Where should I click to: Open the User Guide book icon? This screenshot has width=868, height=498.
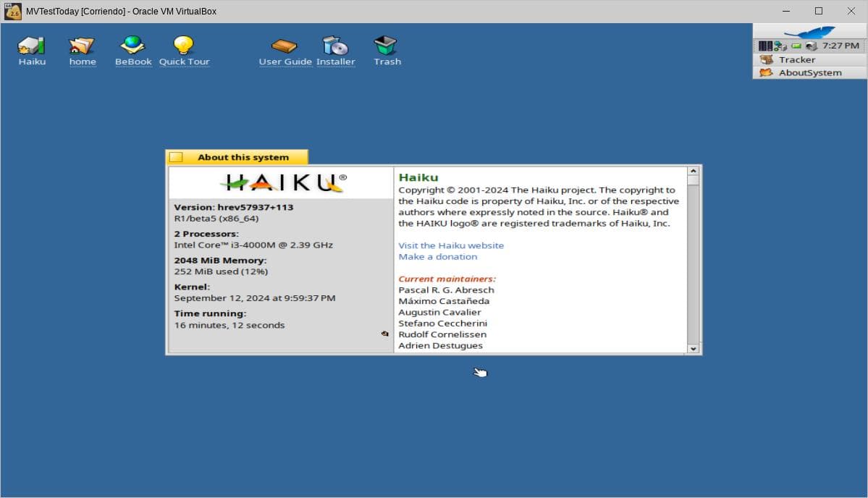[285, 46]
